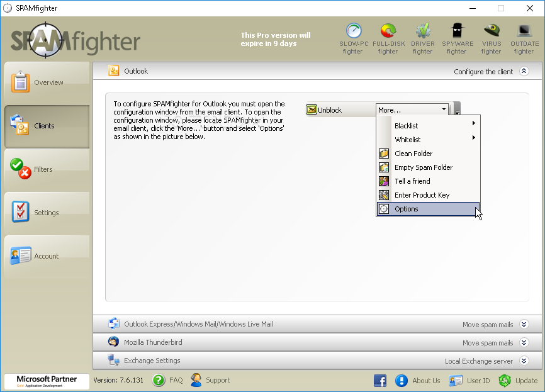The height and width of the screenshot is (392, 545).
Task: Click the Unblock button label
Action: point(330,110)
